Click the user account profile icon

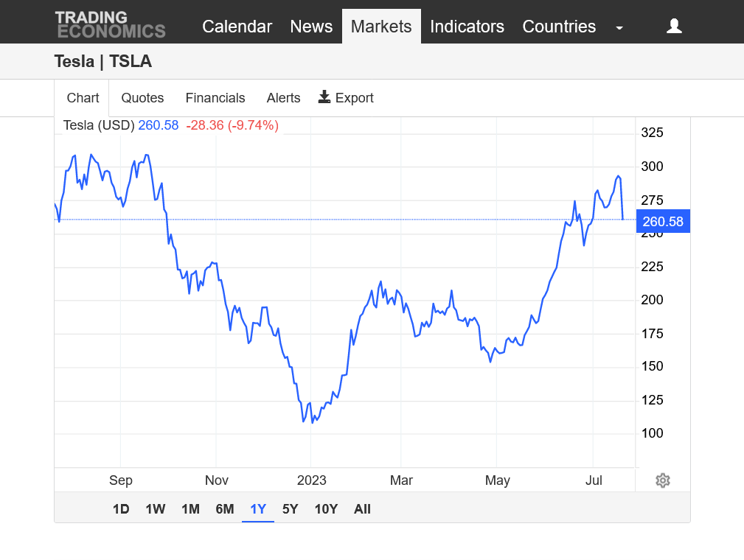click(674, 27)
